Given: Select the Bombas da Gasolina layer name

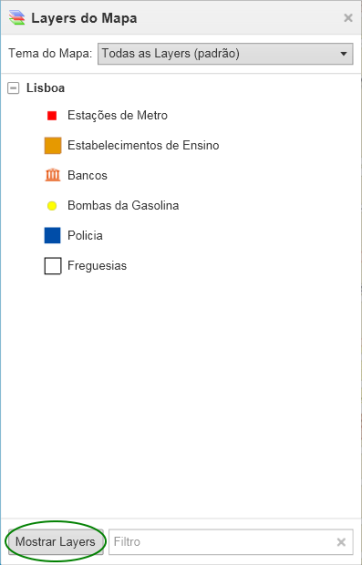Looking at the screenshot, I should [x=123, y=206].
